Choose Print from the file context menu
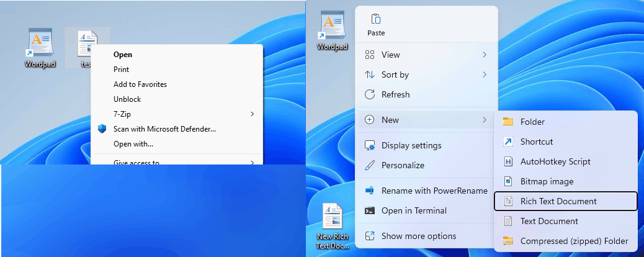The image size is (644, 257). tap(122, 70)
